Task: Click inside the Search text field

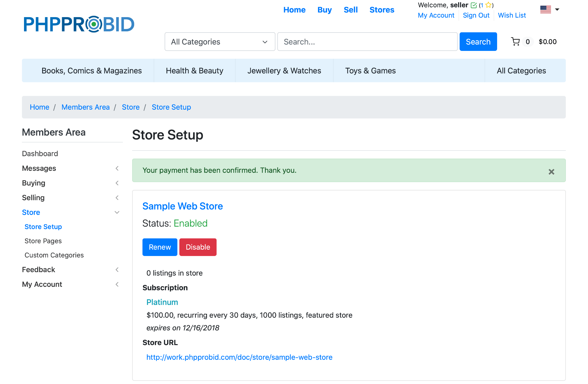Action: (x=367, y=42)
